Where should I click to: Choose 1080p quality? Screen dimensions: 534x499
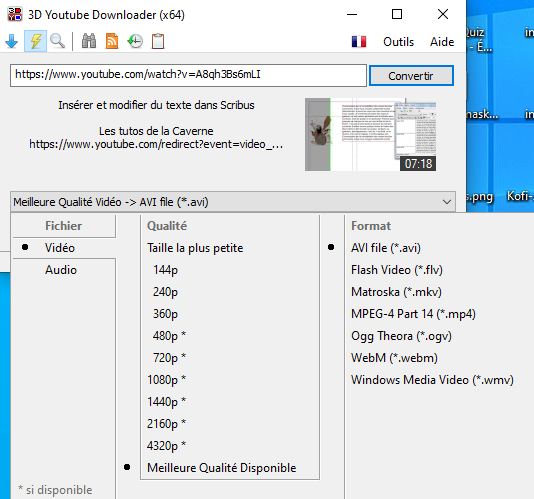click(167, 380)
